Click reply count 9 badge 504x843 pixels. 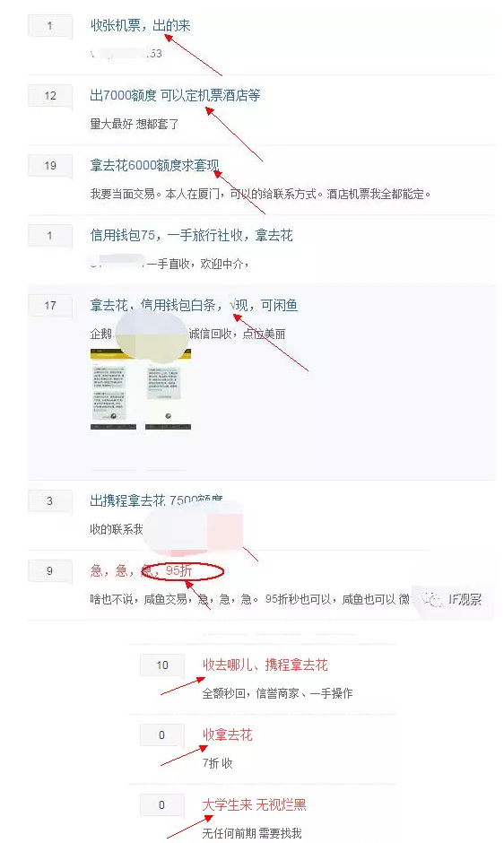click(x=50, y=571)
